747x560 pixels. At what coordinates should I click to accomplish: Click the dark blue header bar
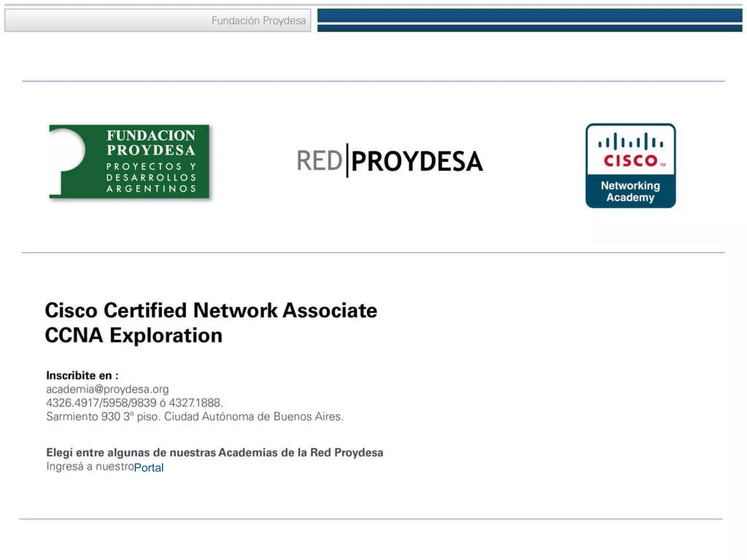tap(530, 16)
